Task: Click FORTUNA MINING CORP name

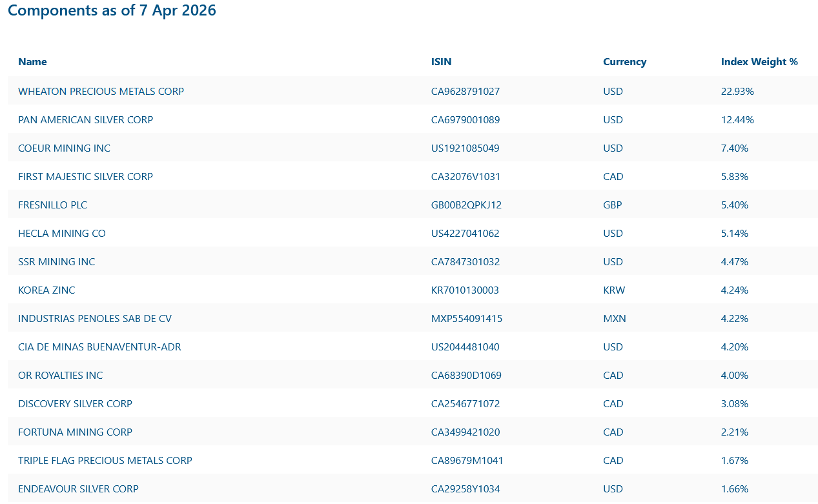Action: [75, 432]
